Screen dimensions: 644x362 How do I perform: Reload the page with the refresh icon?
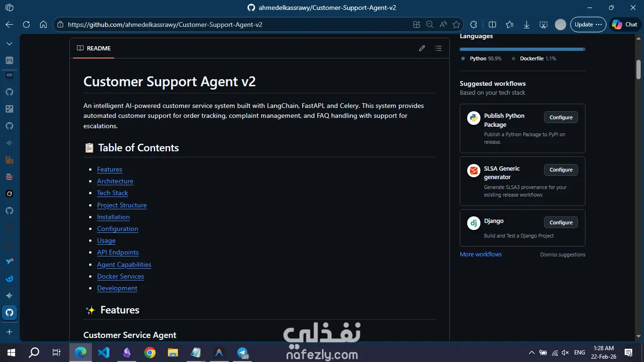click(x=26, y=25)
